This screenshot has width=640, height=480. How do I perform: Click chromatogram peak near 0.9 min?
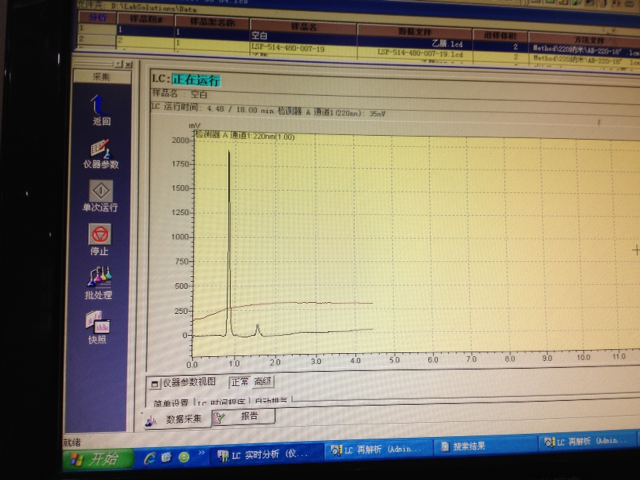click(229, 243)
